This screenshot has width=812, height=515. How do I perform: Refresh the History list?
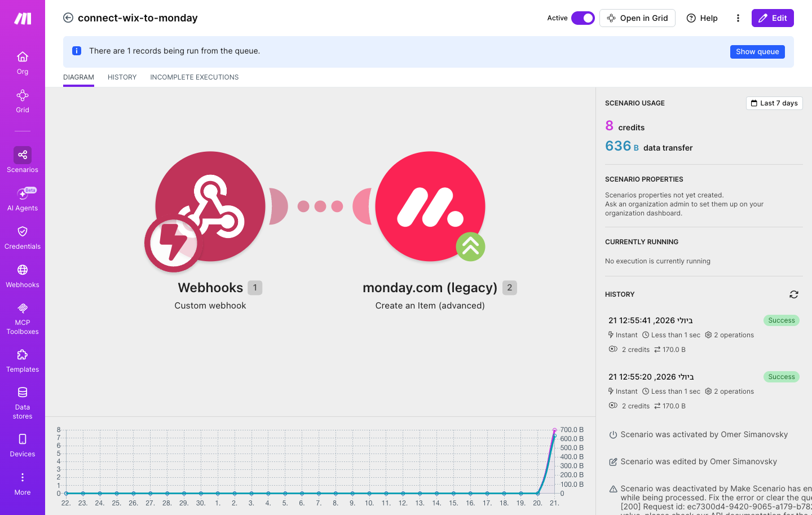click(x=794, y=294)
